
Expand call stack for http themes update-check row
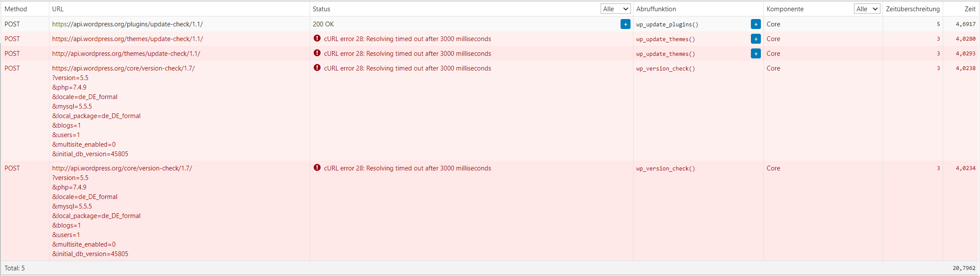pos(756,54)
